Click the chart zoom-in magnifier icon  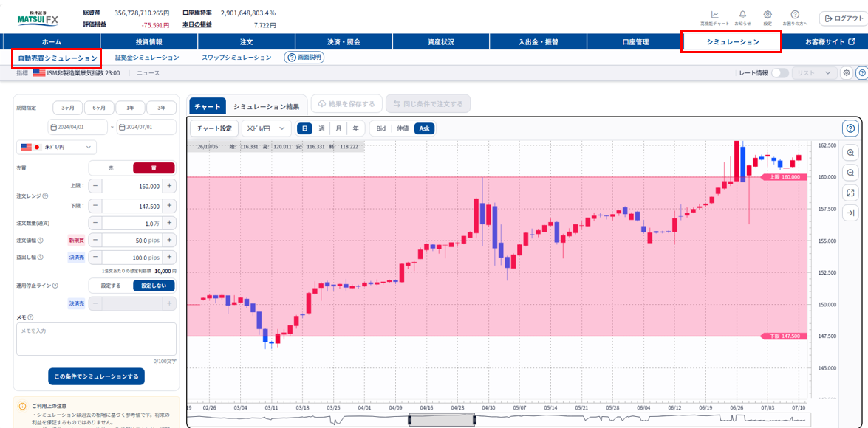coord(850,153)
